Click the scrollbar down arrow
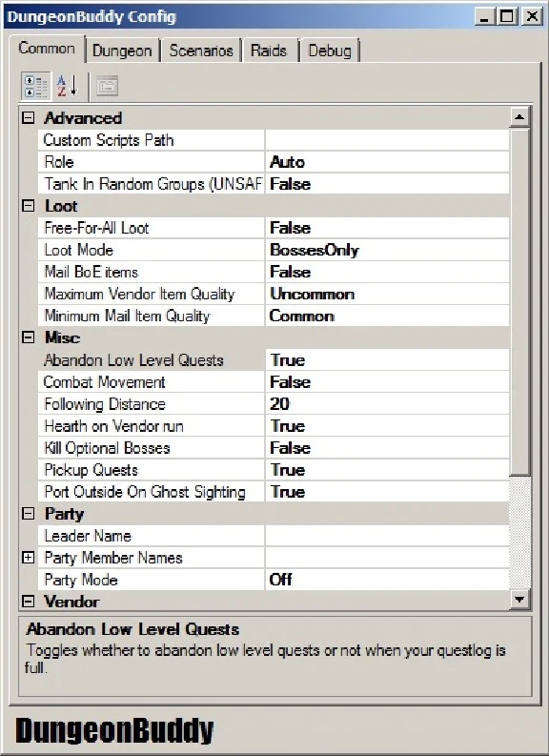The image size is (549, 756). tap(519, 600)
